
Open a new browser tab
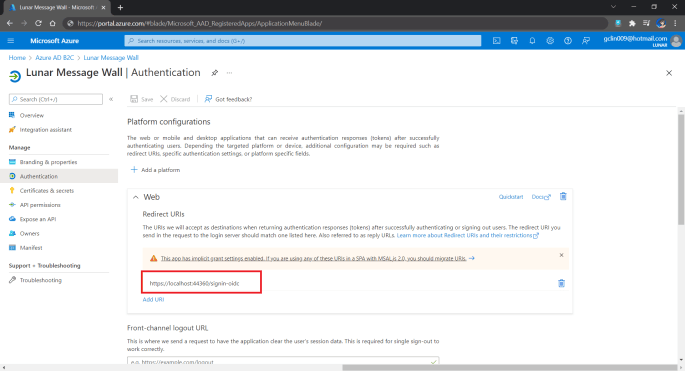(x=121, y=7)
